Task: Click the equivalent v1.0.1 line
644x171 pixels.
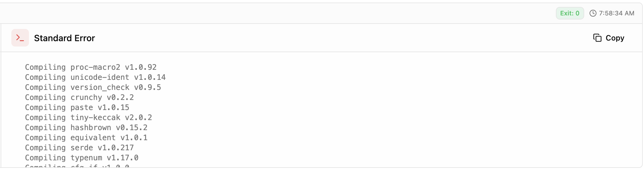Action: (86, 138)
